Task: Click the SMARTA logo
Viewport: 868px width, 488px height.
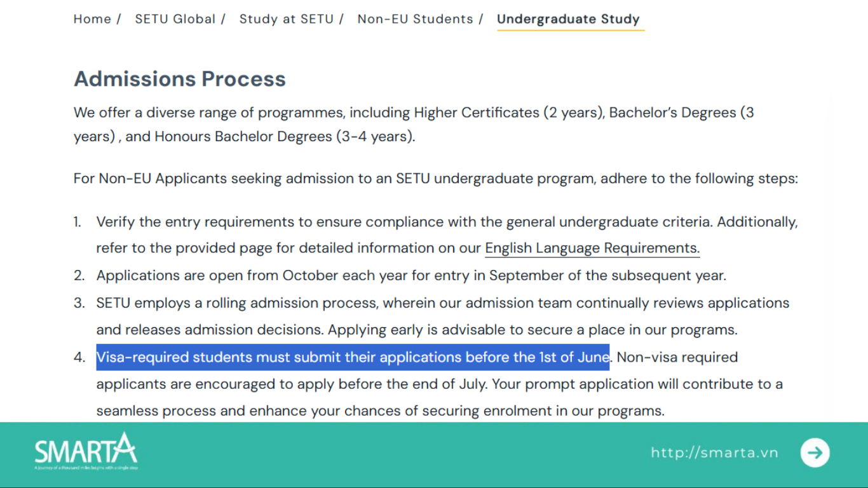Action: click(85, 449)
